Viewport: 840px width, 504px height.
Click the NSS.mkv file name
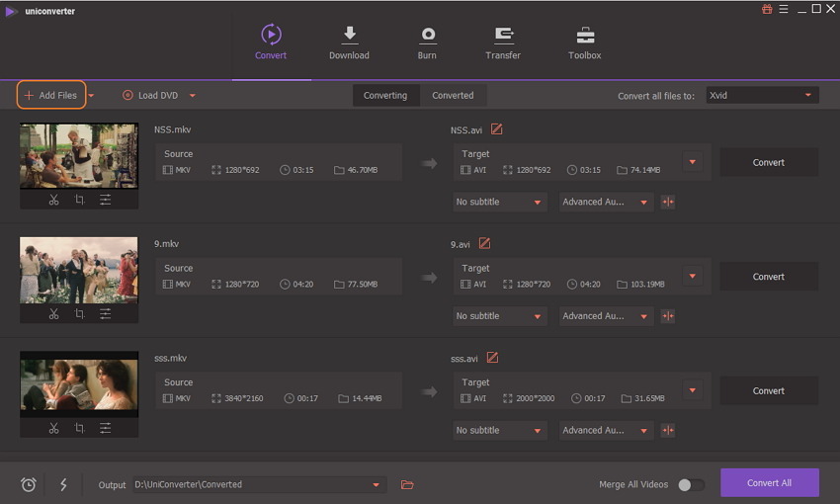(173, 129)
